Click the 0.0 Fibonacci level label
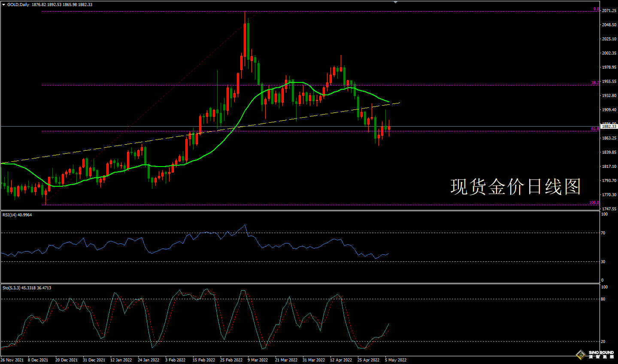Screen dimensions: 618x364 click(596, 9)
